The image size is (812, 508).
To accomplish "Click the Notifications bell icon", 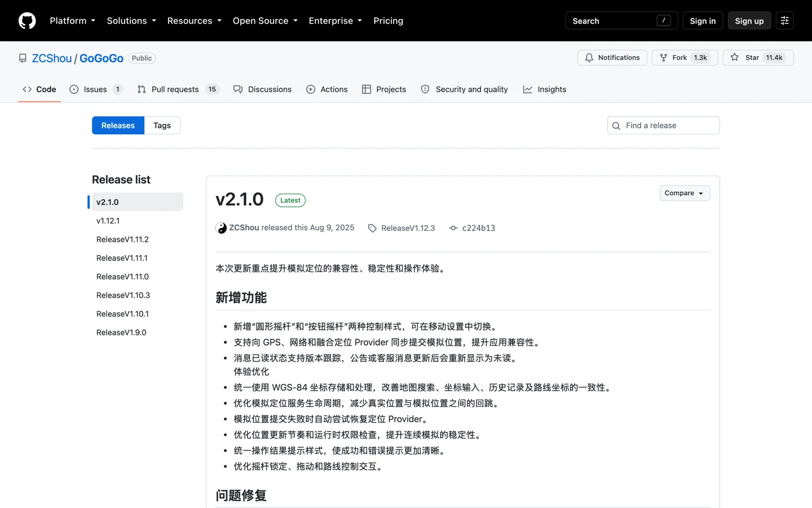I will pos(589,58).
